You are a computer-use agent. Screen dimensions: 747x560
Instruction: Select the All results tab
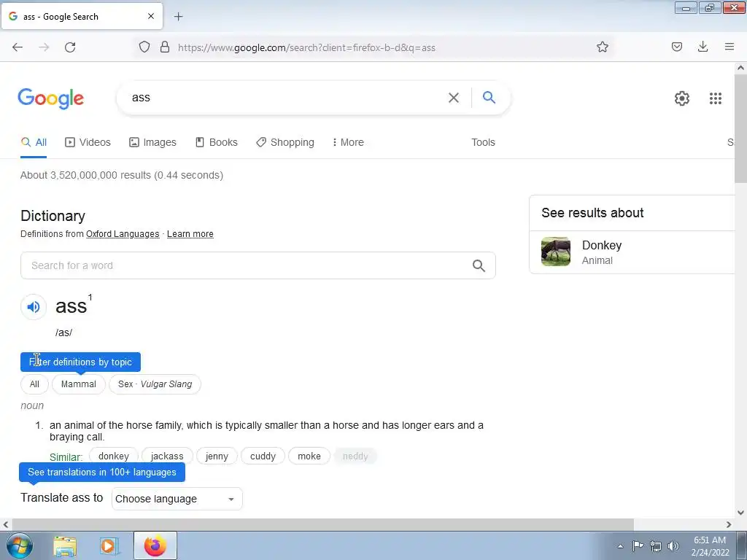coord(34,142)
